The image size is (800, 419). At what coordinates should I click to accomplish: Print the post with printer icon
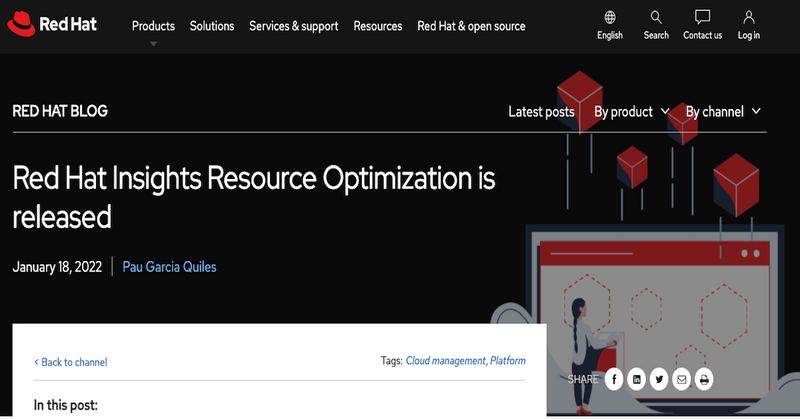(704, 379)
